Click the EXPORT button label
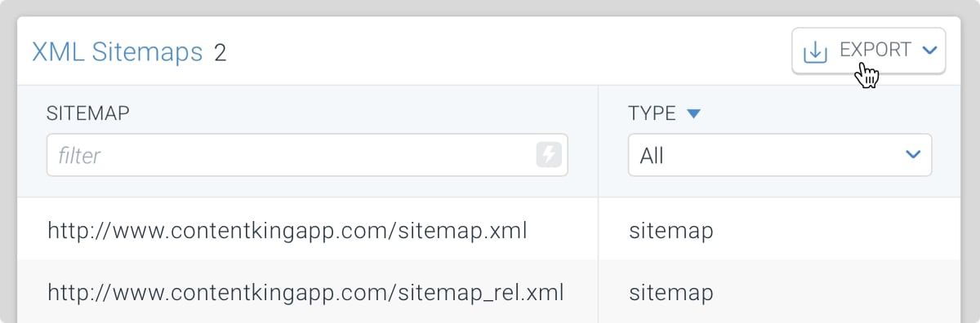Image resolution: width=980 pixels, height=323 pixels. 875,51
